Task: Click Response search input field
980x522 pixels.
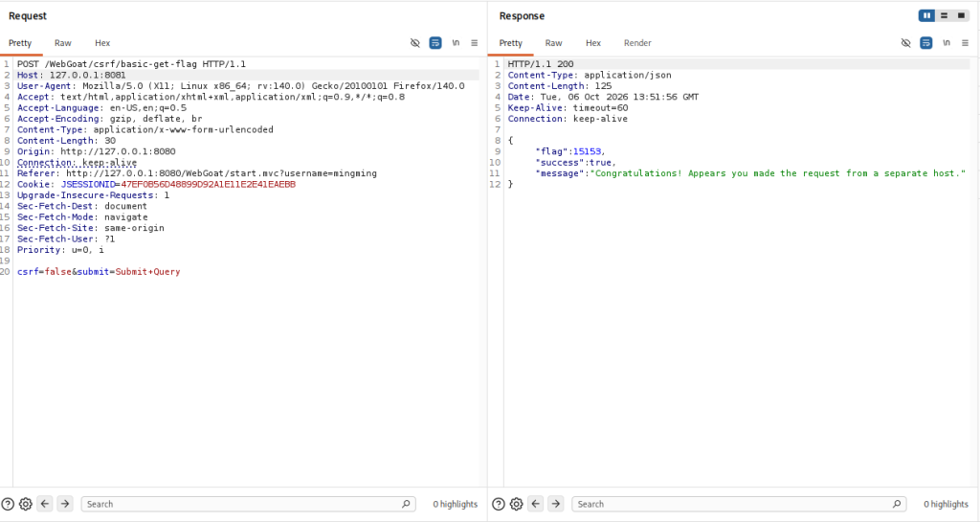Action: pos(739,504)
